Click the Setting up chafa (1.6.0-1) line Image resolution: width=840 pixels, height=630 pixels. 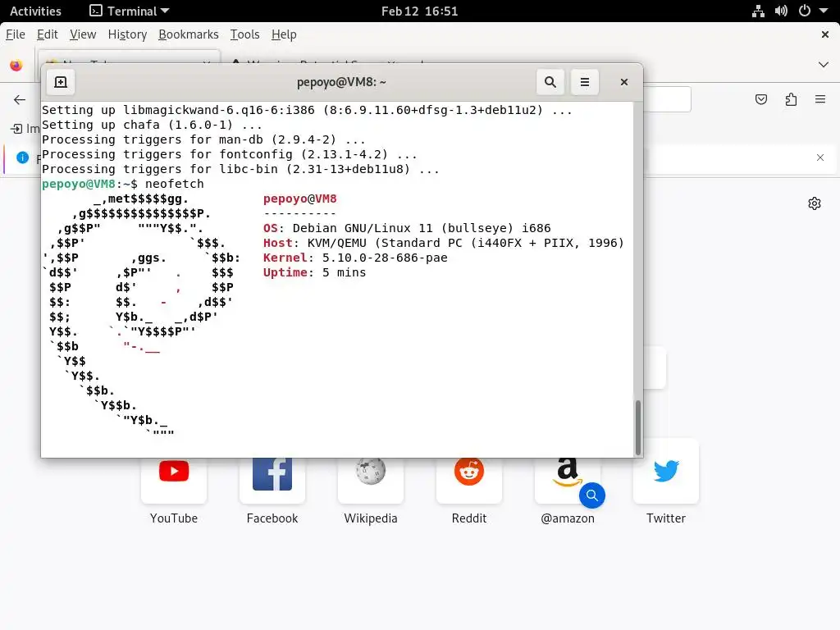pos(152,125)
